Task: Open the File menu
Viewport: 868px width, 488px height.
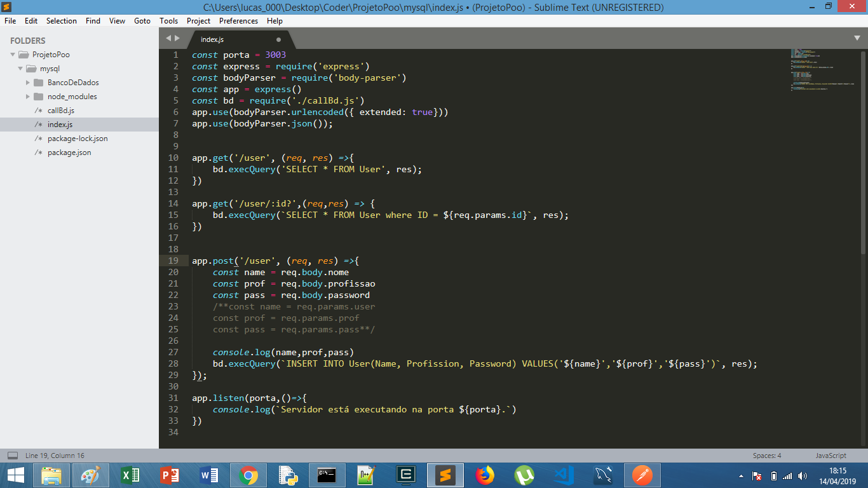Action: pyautogui.click(x=10, y=21)
